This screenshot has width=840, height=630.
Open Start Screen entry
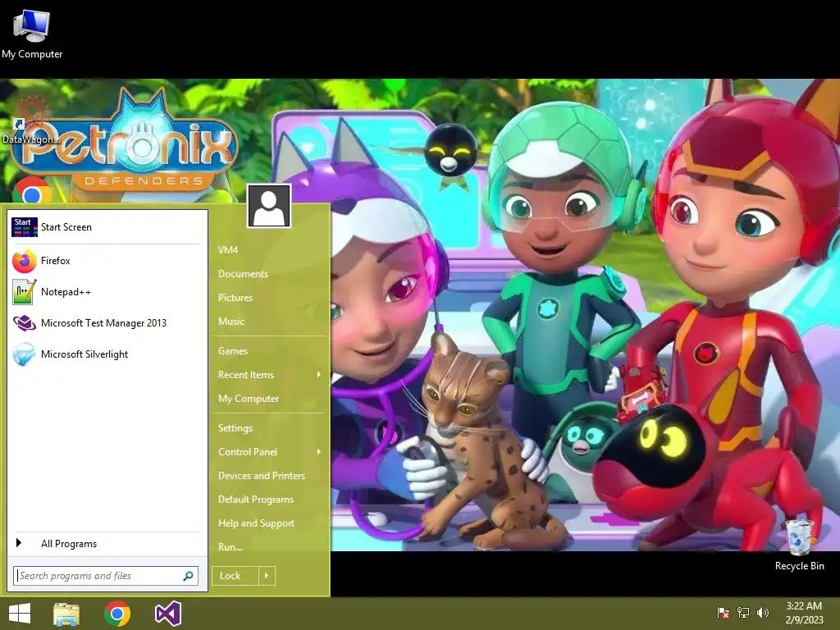106,227
